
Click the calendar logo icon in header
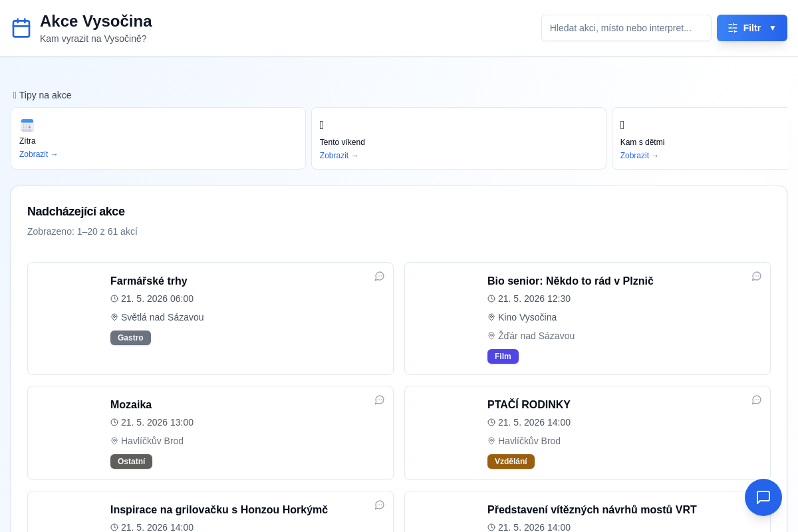[x=21, y=28]
